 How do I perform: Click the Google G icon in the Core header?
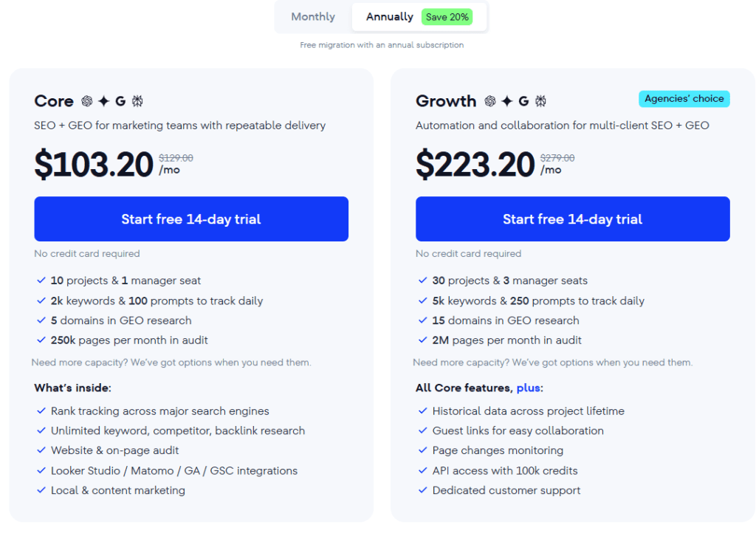[x=120, y=101]
